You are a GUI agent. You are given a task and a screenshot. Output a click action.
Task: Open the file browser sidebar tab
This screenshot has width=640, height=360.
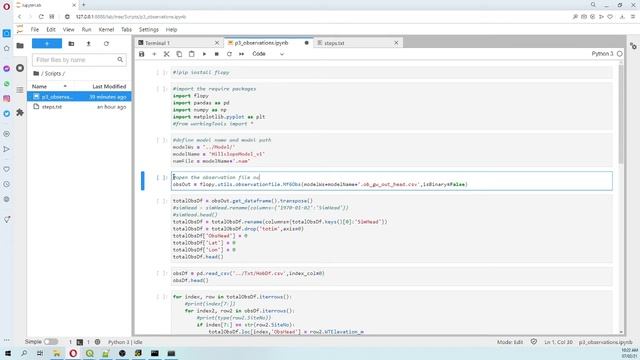click(x=20, y=46)
